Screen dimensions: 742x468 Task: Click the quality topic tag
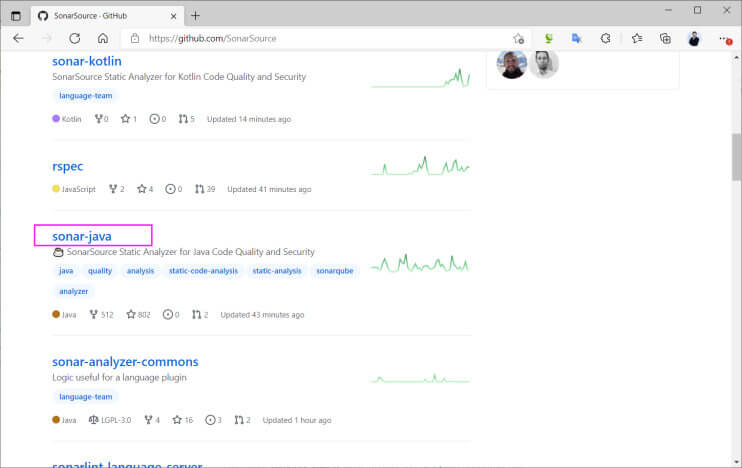(x=100, y=271)
